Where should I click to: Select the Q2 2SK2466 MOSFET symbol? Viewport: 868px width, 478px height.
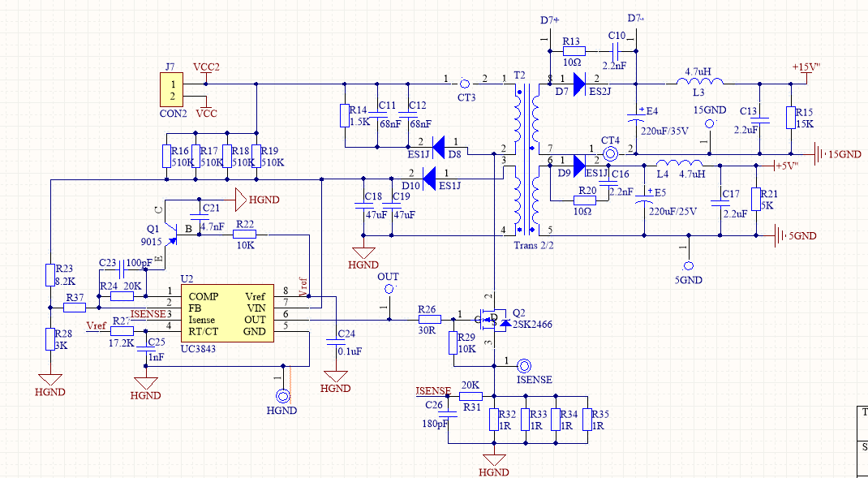click(x=493, y=319)
